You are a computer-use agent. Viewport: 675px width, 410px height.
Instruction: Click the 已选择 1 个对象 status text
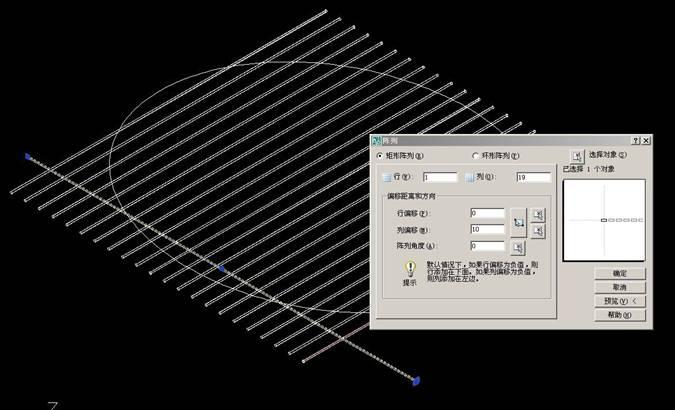tap(588, 169)
